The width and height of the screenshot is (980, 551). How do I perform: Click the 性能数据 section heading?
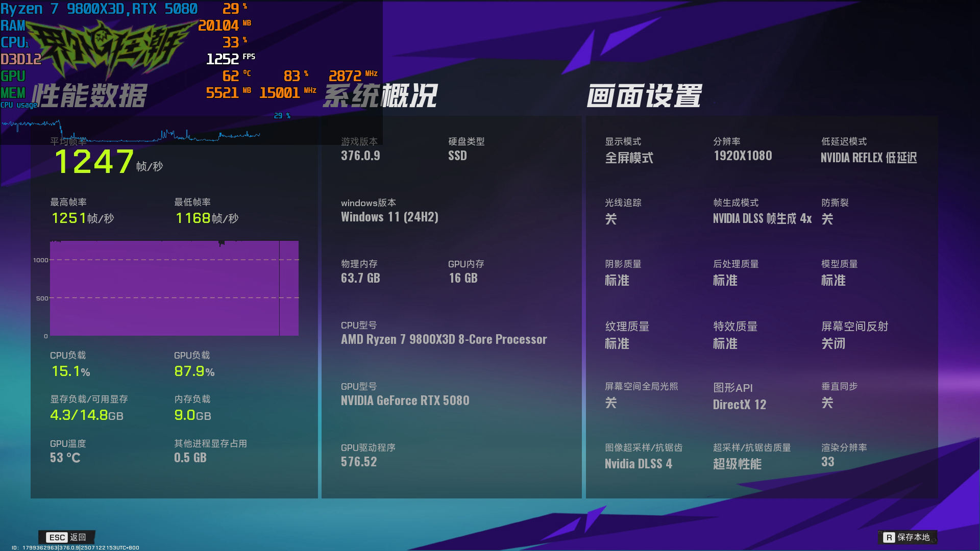coord(90,96)
